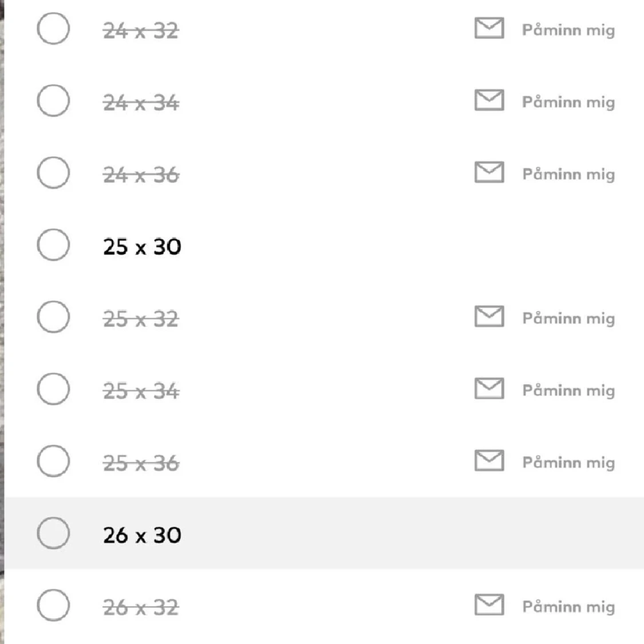Tap 'Påminn mig' next to 24 x 34
Screen dimensions: 644x644
tap(568, 102)
